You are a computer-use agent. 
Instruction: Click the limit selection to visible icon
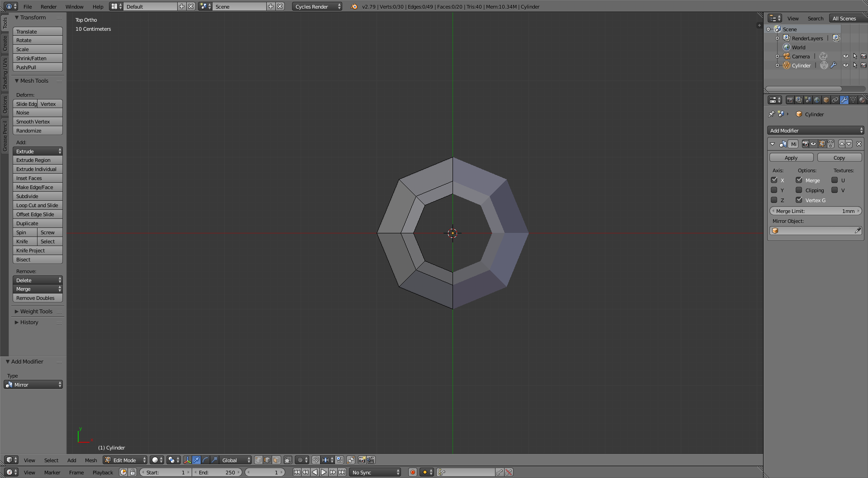[288, 460]
